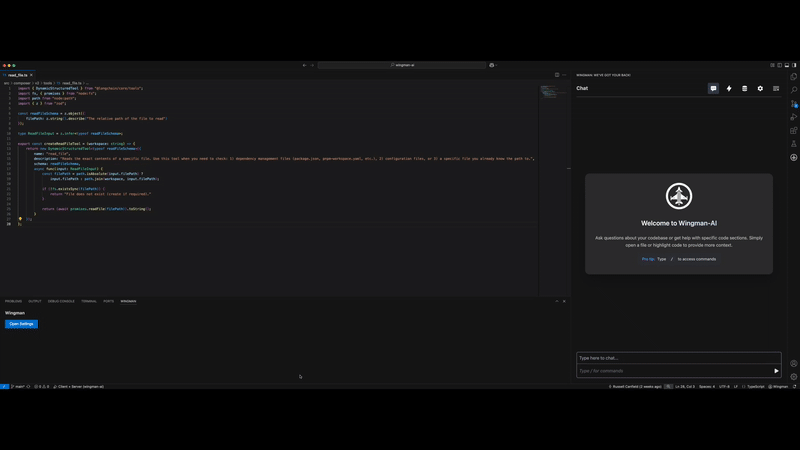This screenshot has height=450, width=800.
Task: Click the main branch in status bar
Action: 18,386
